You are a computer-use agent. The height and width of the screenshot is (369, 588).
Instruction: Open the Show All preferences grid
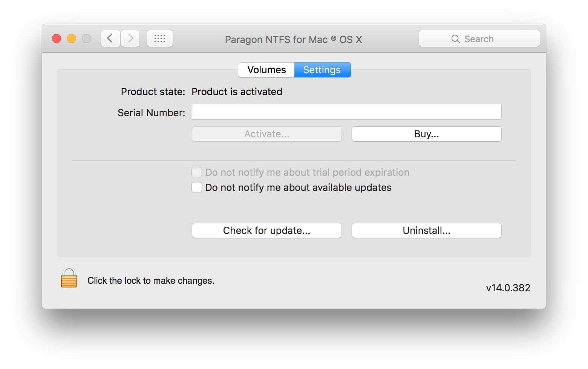coord(160,38)
